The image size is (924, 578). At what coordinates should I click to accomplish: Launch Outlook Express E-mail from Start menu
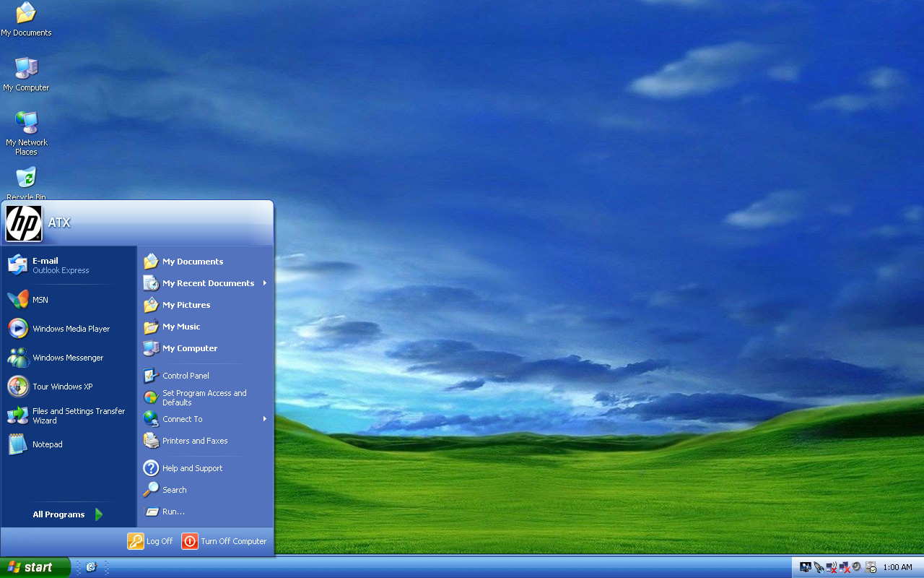(69, 265)
